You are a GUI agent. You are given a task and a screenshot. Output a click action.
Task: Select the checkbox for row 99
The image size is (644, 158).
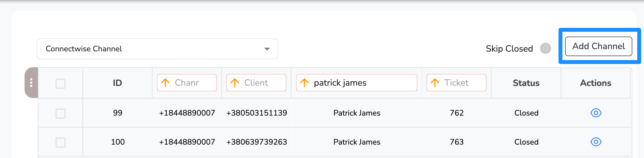click(x=60, y=114)
